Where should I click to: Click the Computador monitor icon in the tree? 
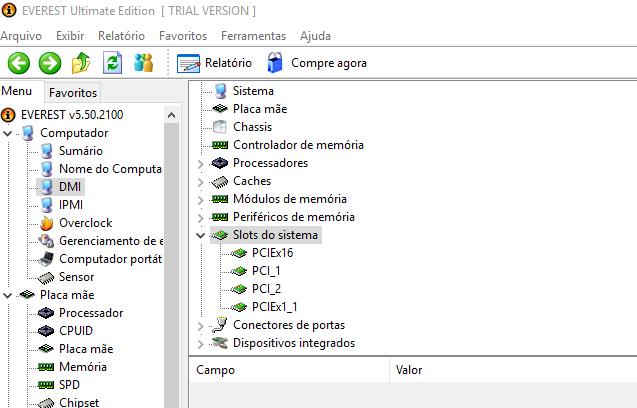click(x=28, y=133)
